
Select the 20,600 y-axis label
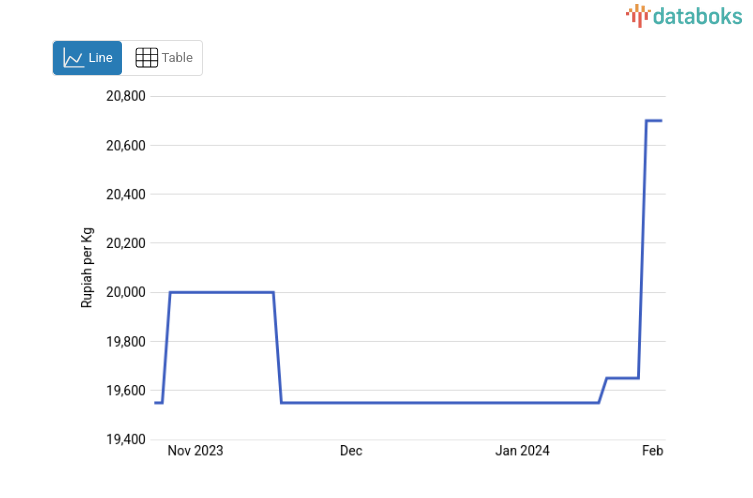(x=126, y=146)
